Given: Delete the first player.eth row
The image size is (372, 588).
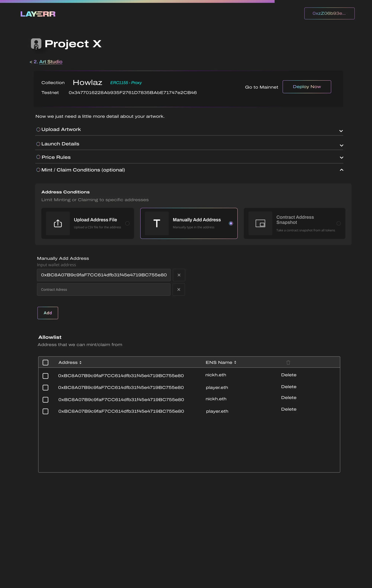Looking at the screenshot, I should click(289, 387).
